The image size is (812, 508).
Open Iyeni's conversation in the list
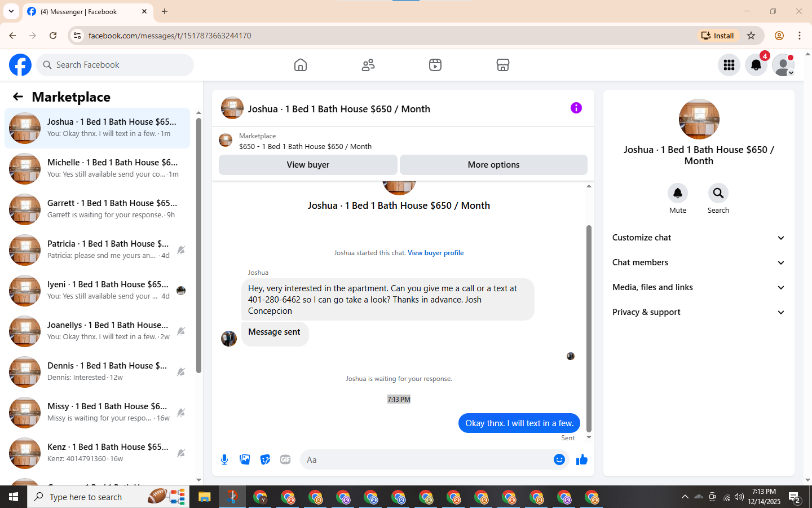(x=97, y=291)
